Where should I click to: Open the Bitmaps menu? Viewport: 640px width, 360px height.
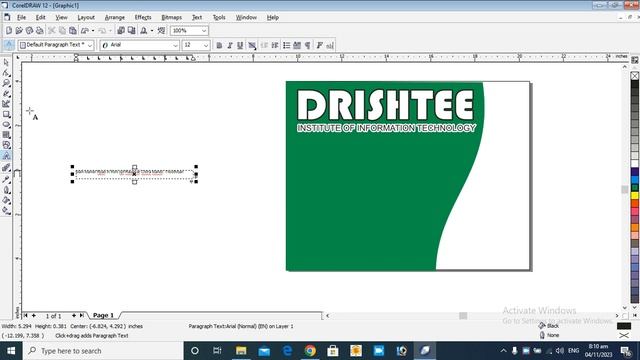tap(171, 18)
